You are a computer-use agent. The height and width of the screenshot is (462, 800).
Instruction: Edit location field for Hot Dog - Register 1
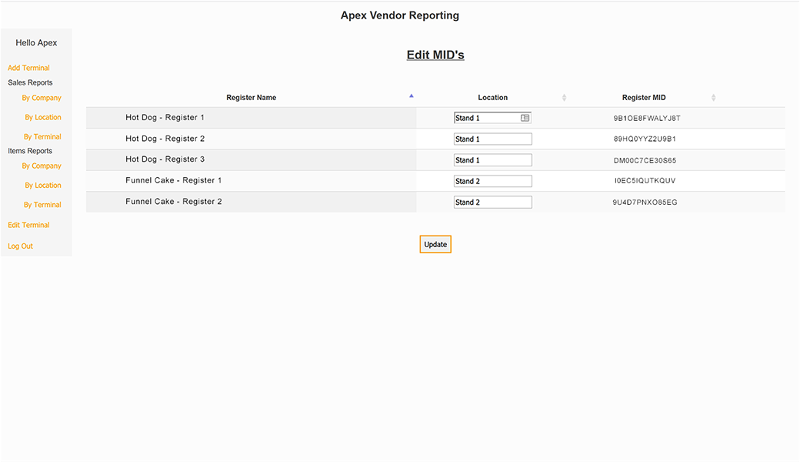(493, 118)
